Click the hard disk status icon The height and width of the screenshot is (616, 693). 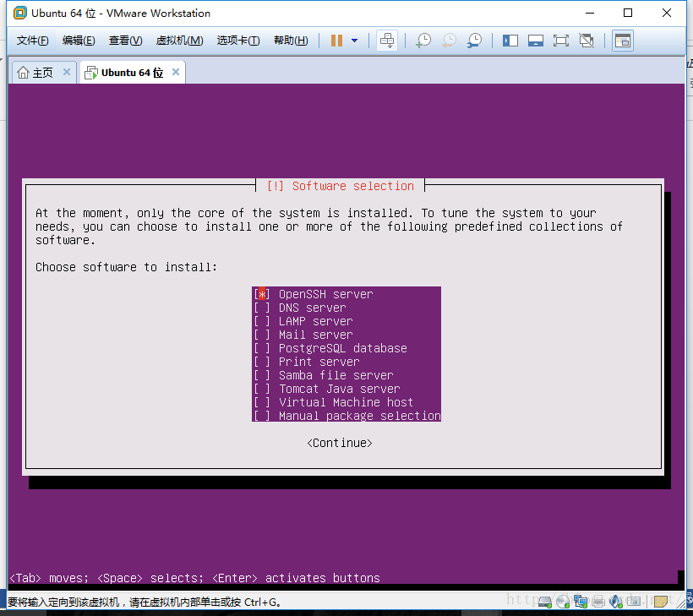pos(545,602)
